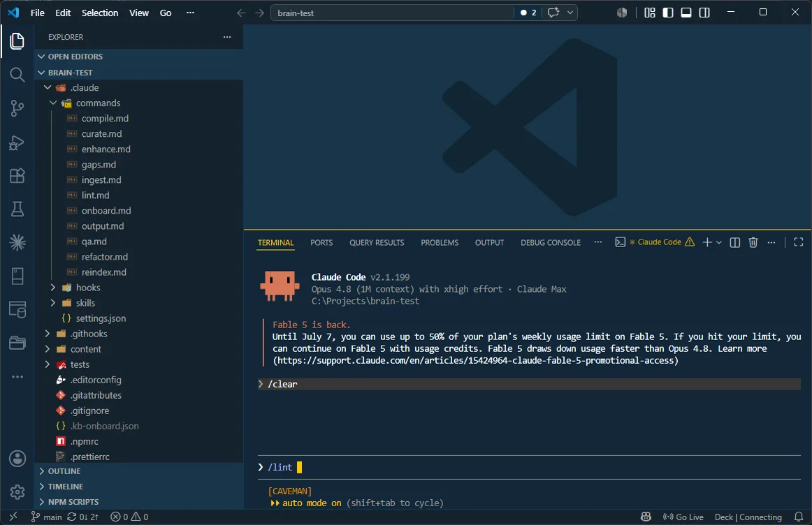The height and width of the screenshot is (525, 812).
Task: Open the Testing flask view
Action: pos(17,209)
